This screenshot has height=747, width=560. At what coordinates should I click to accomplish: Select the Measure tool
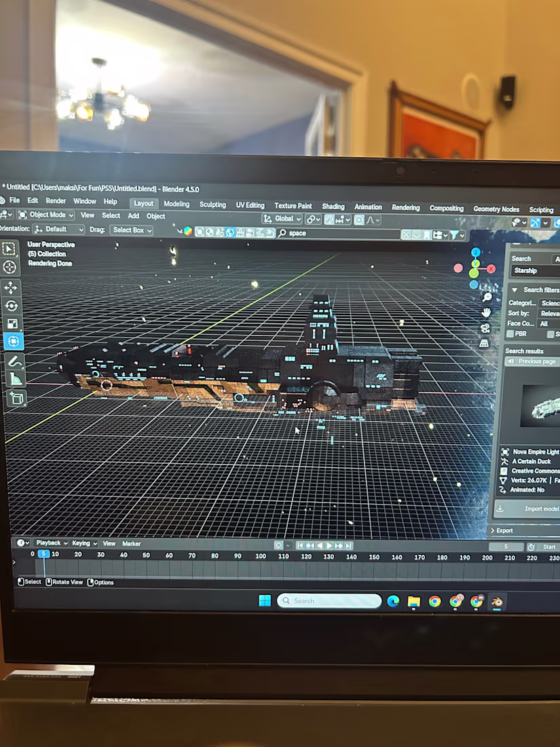tap(16, 380)
